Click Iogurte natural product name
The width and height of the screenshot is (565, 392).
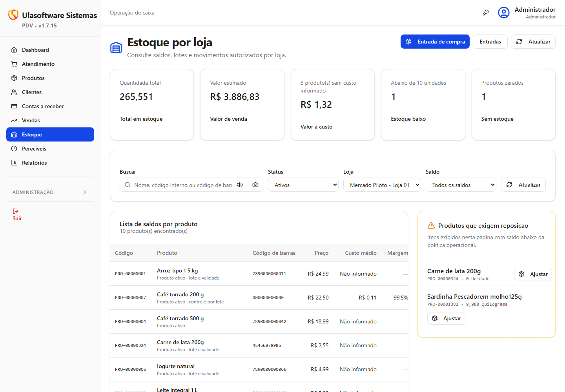[x=176, y=366]
